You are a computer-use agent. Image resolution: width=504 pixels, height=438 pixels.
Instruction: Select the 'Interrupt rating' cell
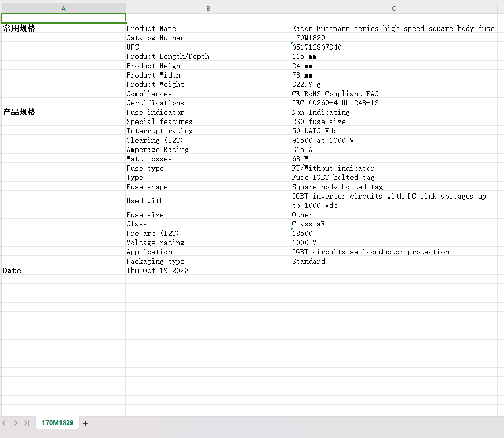pyautogui.click(x=208, y=131)
